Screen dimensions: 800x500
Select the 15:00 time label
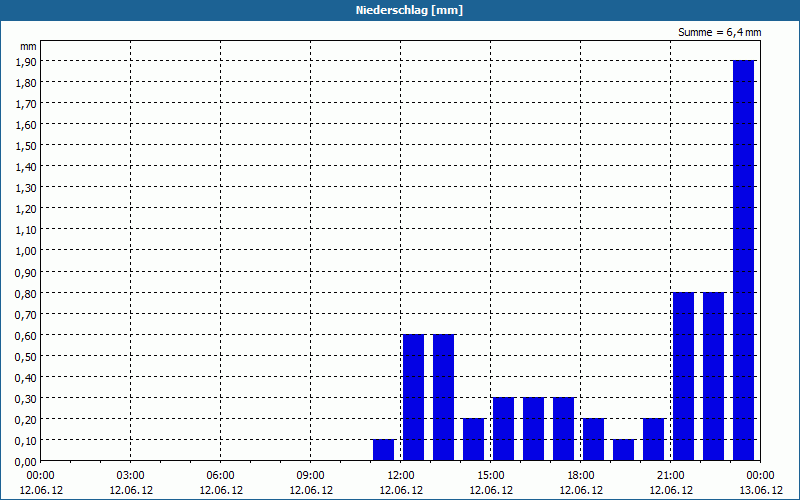click(491, 476)
